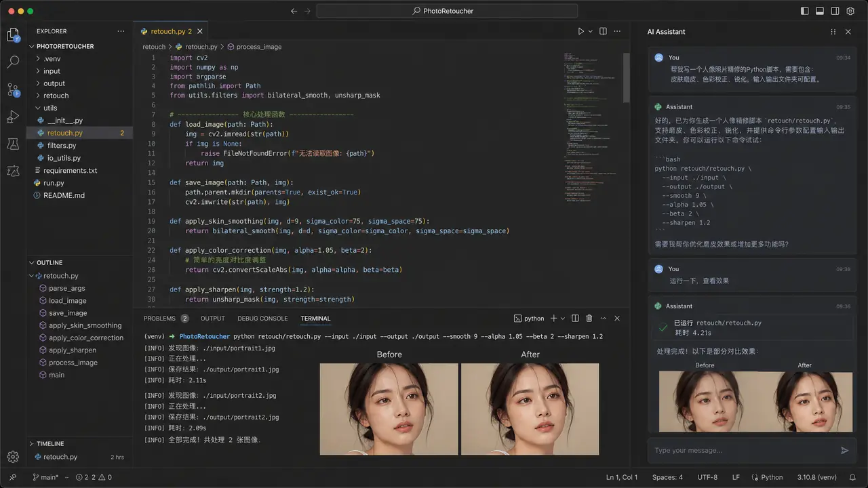Create a new terminal with plus
This screenshot has height=488, width=868.
point(553,319)
